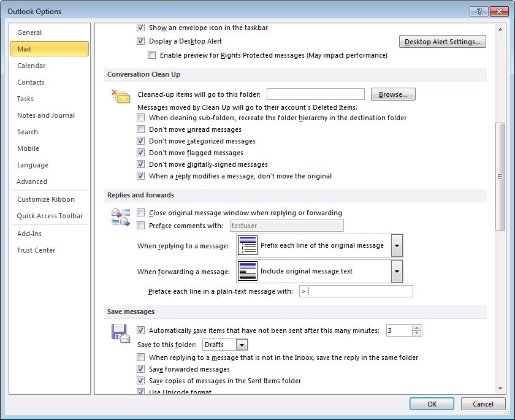Select the General category
515x420 pixels.
click(x=50, y=32)
